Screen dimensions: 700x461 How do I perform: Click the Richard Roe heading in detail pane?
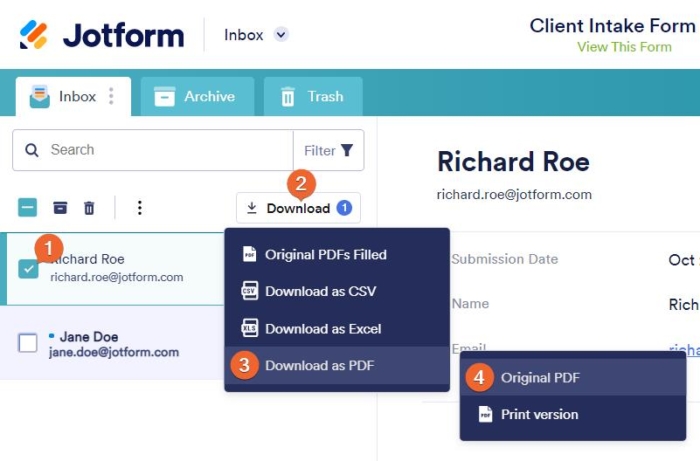coord(513,162)
